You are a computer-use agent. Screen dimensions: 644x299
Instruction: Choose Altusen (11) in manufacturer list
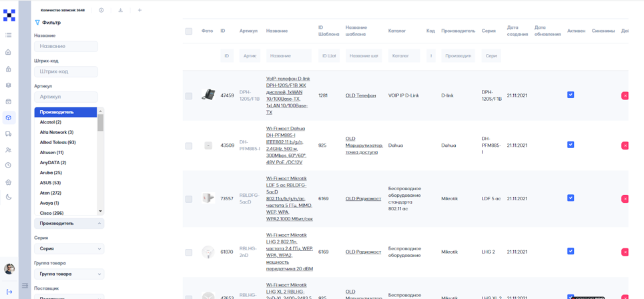click(x=65, y=152)
